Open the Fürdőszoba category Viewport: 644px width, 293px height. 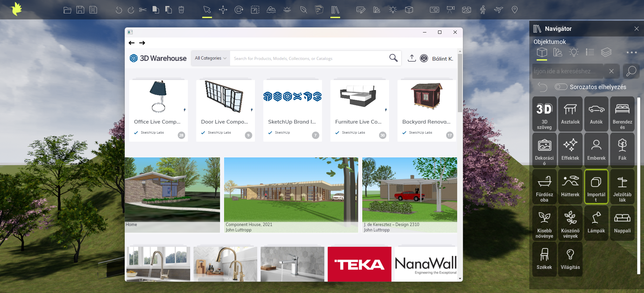[x=544, y=187]
